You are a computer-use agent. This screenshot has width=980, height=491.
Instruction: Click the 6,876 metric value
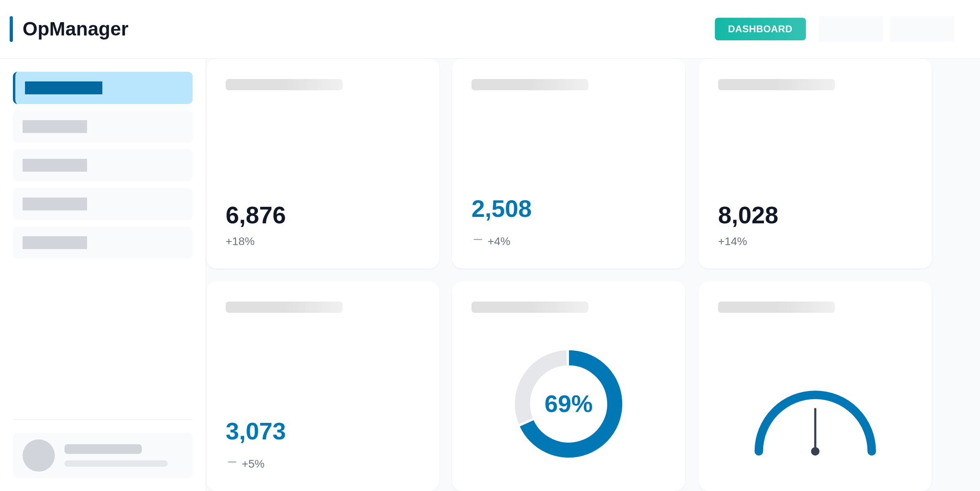point(255,215)
